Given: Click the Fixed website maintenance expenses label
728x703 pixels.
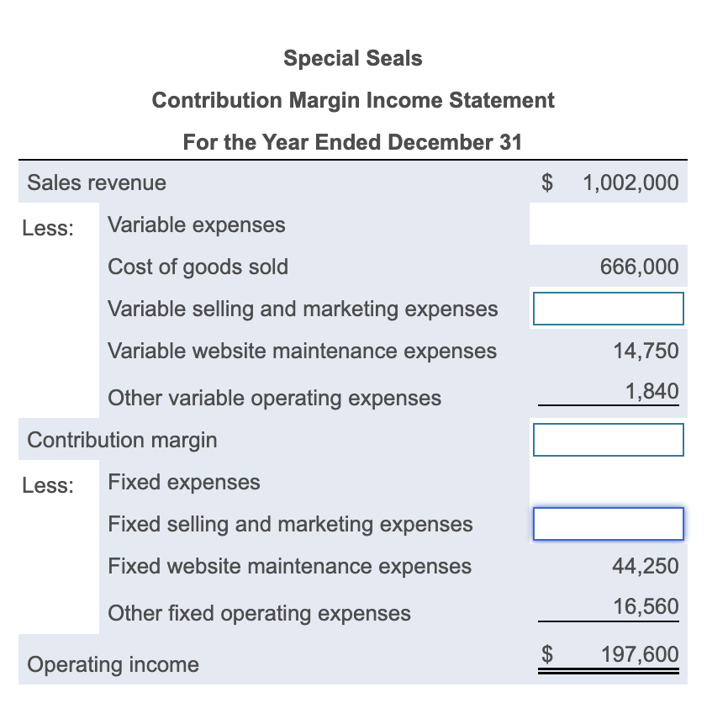Looking at the screenshot, I should click(x=290, y=566).
